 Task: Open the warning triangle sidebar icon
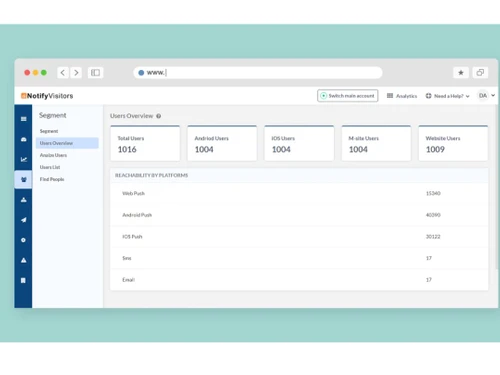tap(23, 260)
